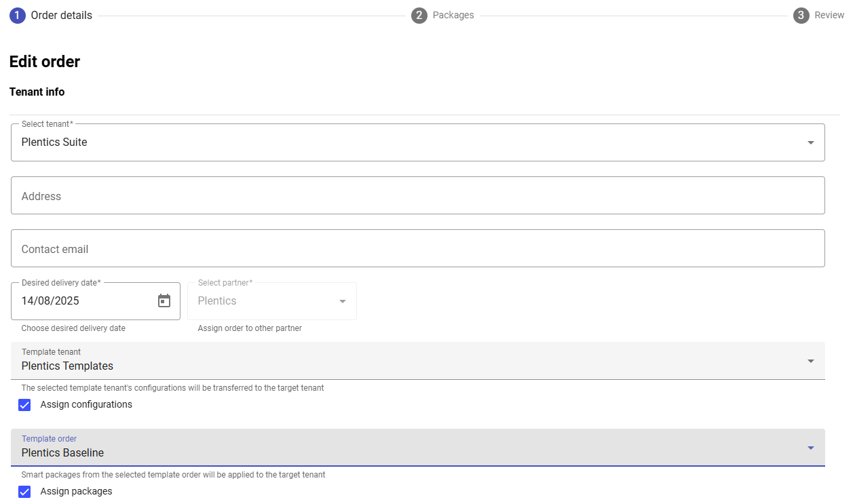Uncheck the Assign configurations checkbox
This screenshot has height=504, width=855.
click(24, 405)
